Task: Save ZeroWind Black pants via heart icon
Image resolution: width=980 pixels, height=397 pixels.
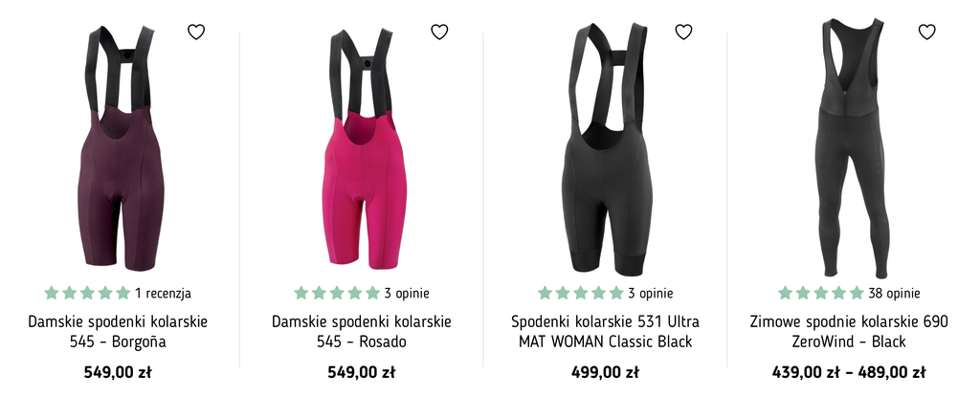Action: point(926,32)
